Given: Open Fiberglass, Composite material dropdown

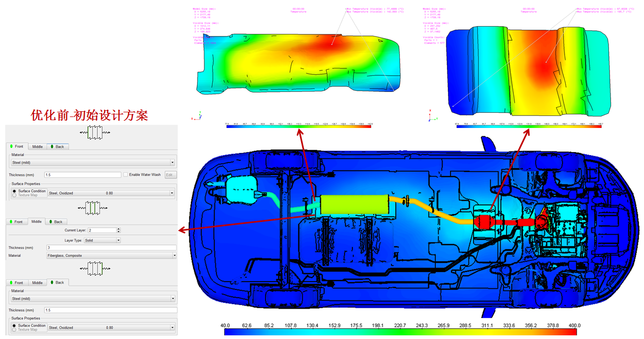Looking at the screenshot, I should click(111, 255).
